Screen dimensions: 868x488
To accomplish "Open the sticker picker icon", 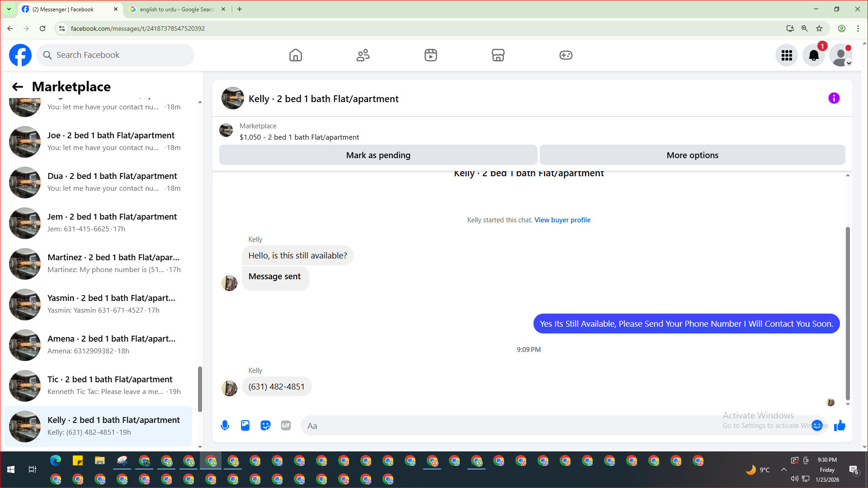I will 265,426.
